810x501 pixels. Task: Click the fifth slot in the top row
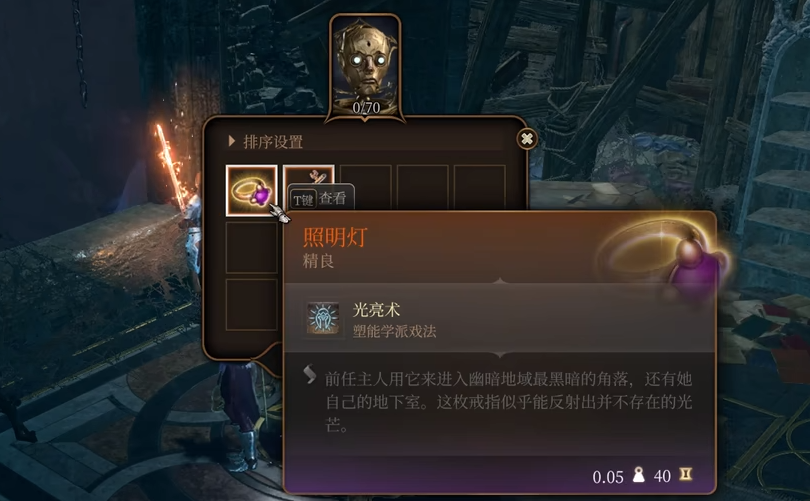tap(479, 186)
